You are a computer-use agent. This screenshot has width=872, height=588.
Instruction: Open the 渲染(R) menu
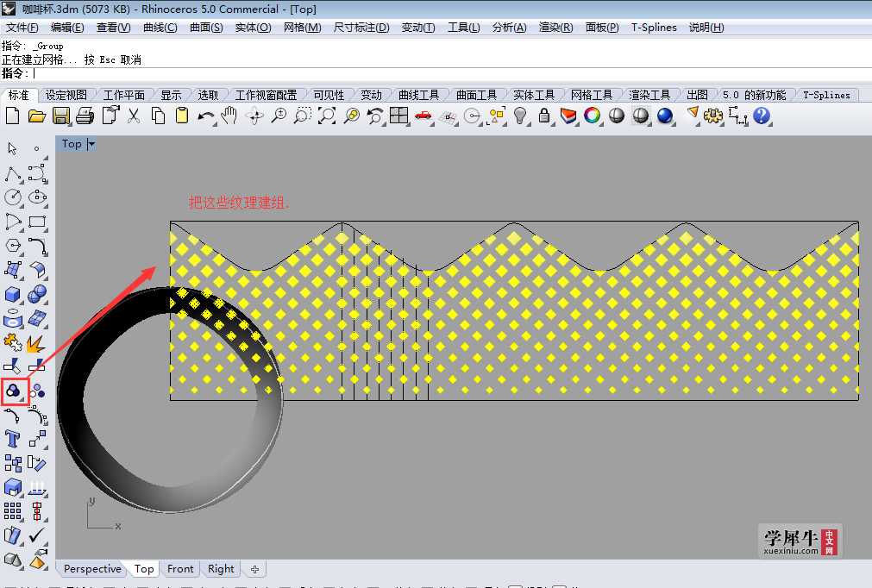[x=555, y=28]
